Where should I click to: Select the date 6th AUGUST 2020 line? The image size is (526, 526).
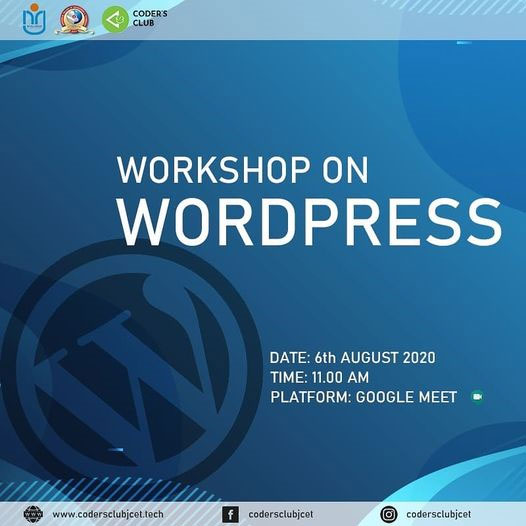(353, 358)
